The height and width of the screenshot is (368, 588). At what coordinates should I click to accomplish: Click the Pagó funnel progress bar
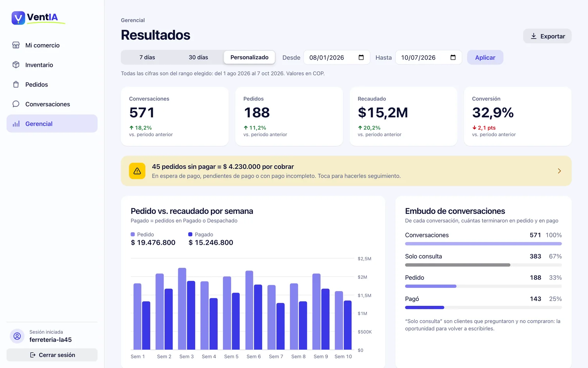click(483, 308)
